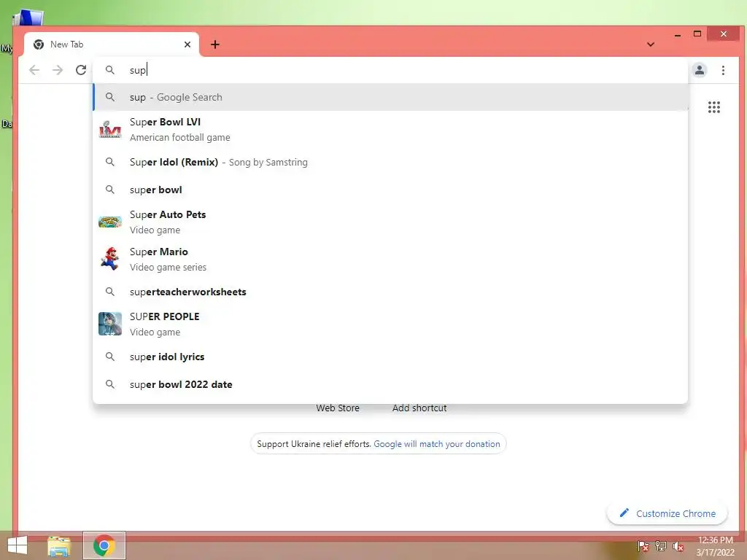Image resolution: width=747 pixels, height=560 pixels.
Task: Open a new tab with plus button
Action: (x=215, y=44)
